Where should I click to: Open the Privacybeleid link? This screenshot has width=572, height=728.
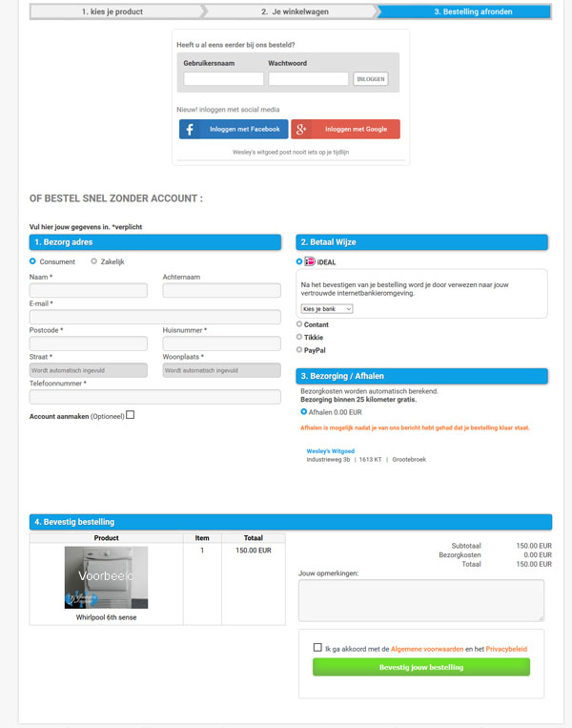(506, 649)
